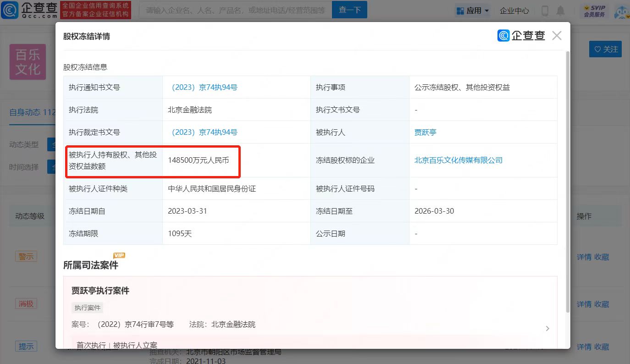Open the notifications bell
This screenshot has height=364, width=630.
[560, 10]
